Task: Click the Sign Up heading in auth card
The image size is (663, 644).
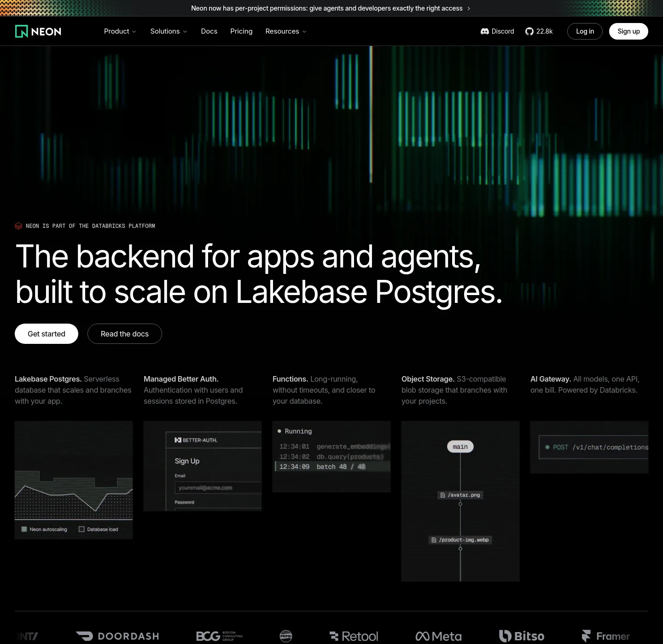Action: point(187,461)
